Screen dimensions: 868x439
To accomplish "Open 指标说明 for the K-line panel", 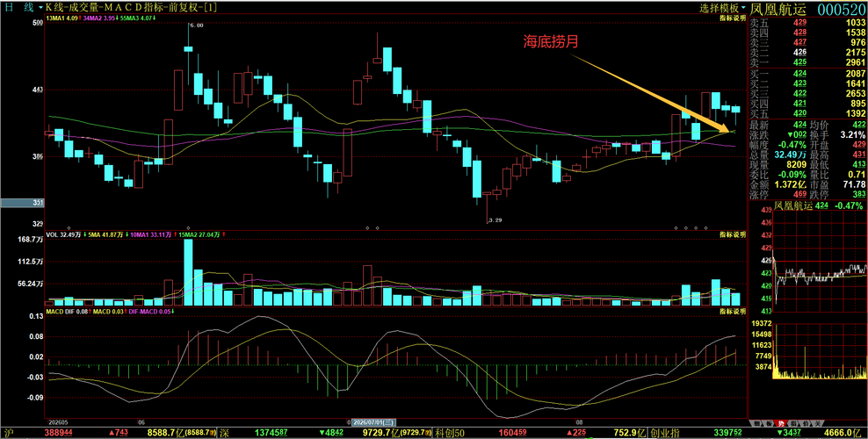I will point(732,18).
